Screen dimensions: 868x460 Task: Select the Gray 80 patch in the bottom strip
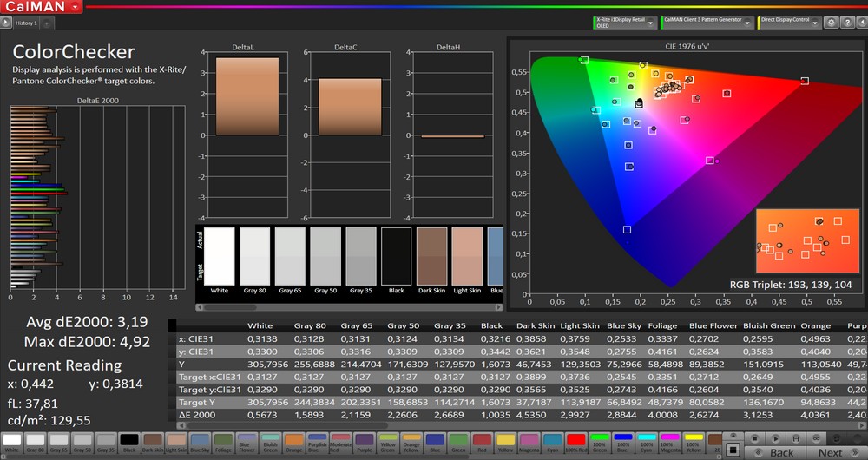(x=36, y=443)
